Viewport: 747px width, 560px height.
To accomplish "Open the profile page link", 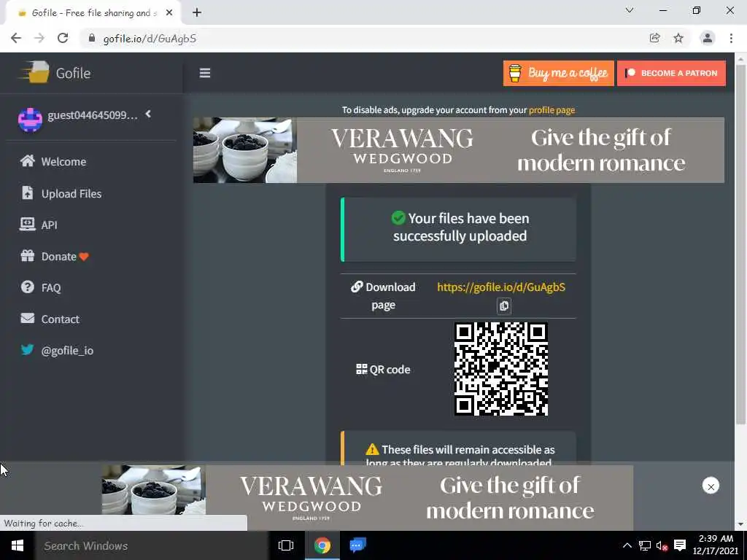I will tap(551, 110).
